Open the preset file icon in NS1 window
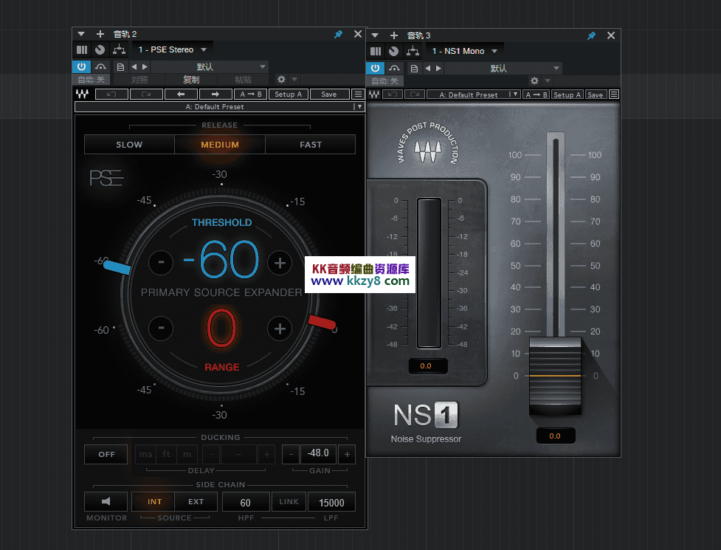This screenshot has height=550, width=721. point(414,69)
